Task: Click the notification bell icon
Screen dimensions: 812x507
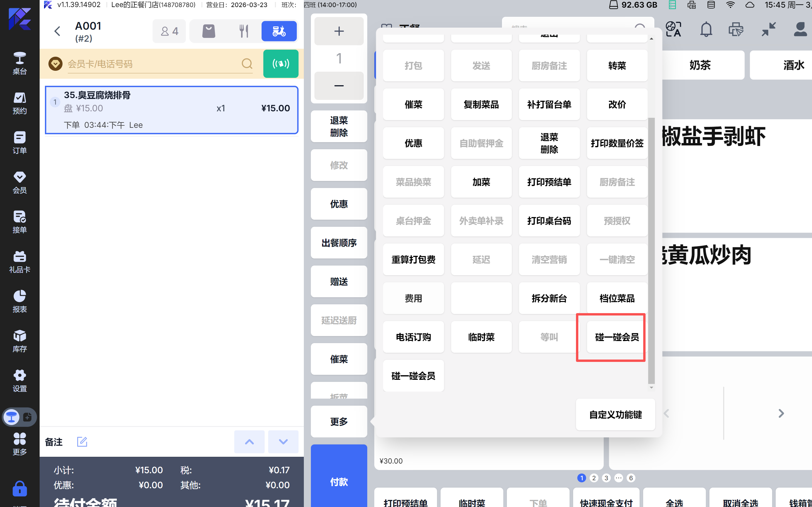Action: click(x=706, y=29)
